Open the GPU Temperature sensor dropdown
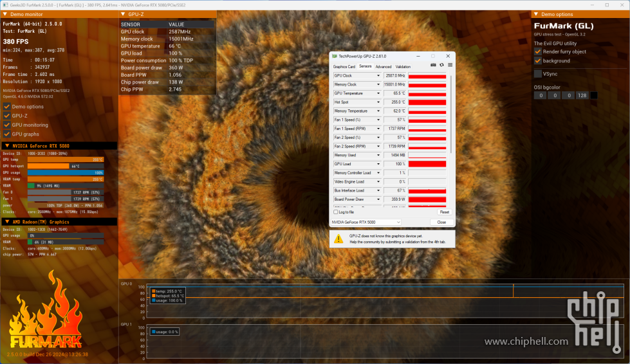Image resolution: width=630 pixels, height=364 pixels. click(x=378, y=93)
